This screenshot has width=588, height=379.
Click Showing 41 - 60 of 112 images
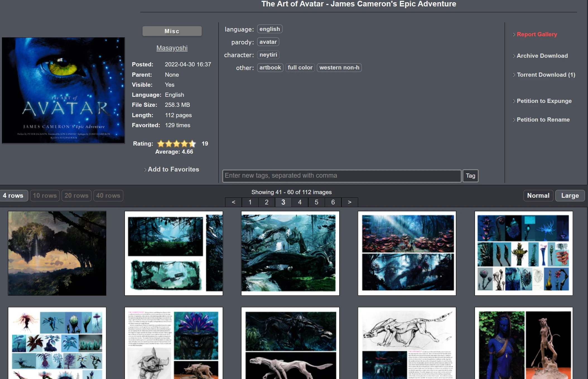tap(291, 192)
